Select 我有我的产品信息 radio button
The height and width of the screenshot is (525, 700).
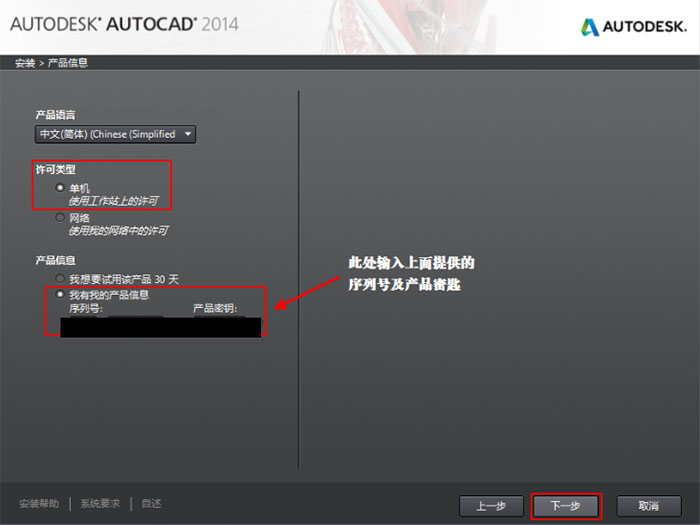pyautogui.click(x=60, y=294)
